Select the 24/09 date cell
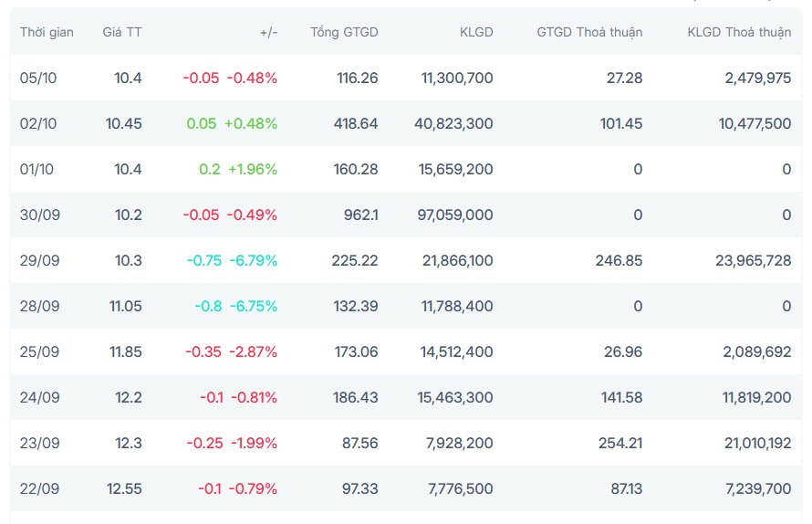The height and width of the screenshot is (524, 812). click(40, 397)
